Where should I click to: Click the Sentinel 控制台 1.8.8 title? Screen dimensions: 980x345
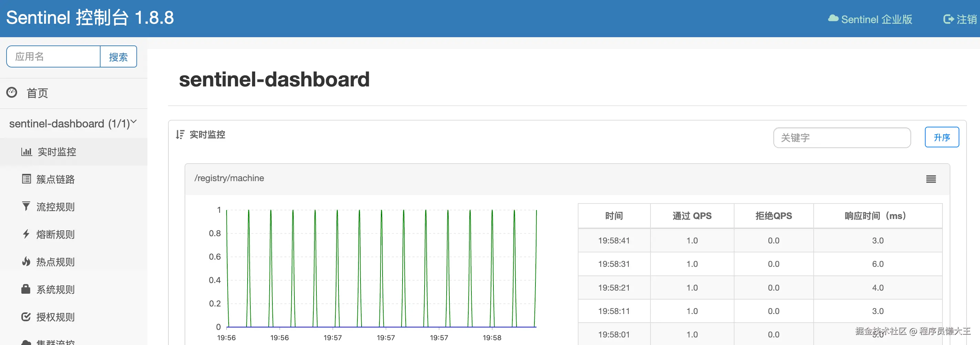90,18
